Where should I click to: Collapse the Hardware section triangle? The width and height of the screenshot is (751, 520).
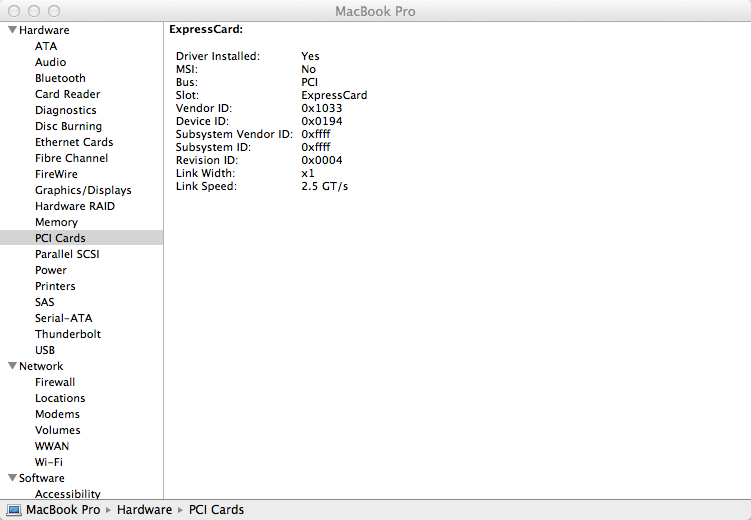[12, 30]
